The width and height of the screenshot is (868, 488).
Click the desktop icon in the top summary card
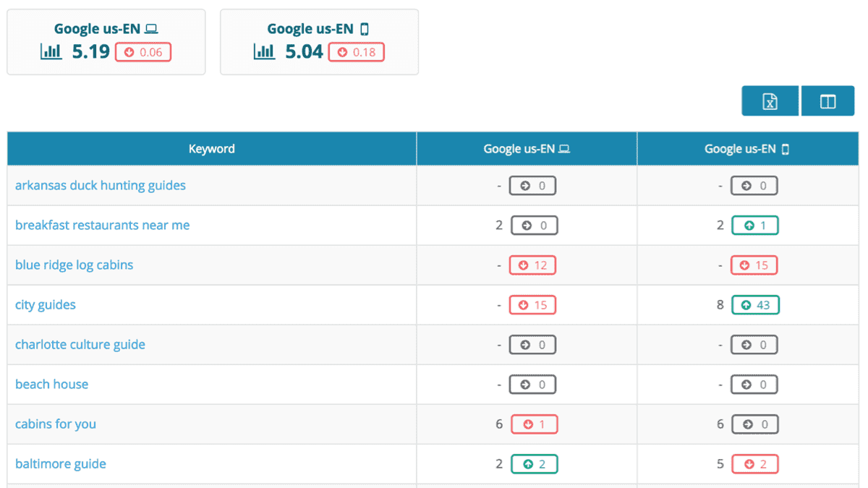151,30
